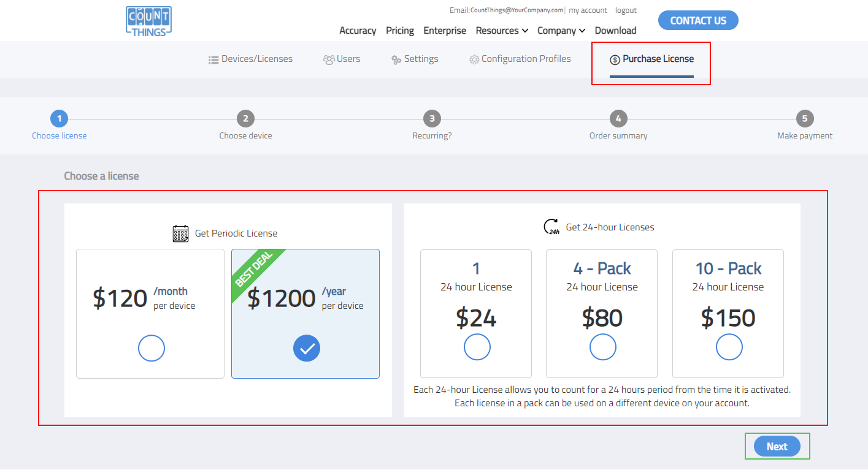
Task: Click the Purchase License dollar icon
Action: click(x=615, y=59)
